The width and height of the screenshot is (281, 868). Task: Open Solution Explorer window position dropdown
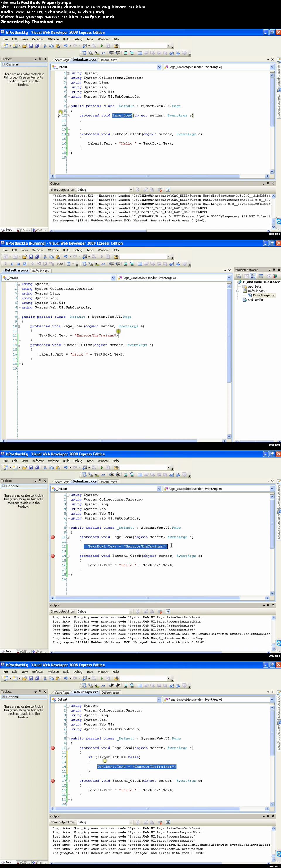[269, 270]
